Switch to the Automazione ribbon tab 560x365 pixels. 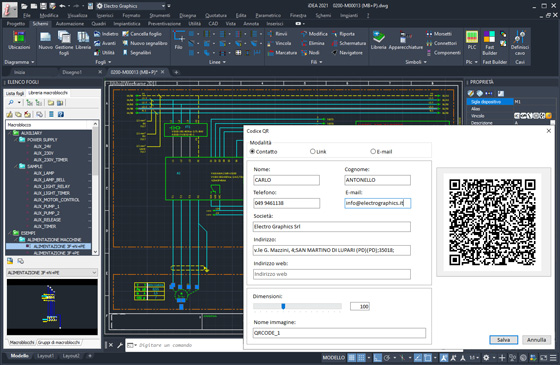(70, 24)
